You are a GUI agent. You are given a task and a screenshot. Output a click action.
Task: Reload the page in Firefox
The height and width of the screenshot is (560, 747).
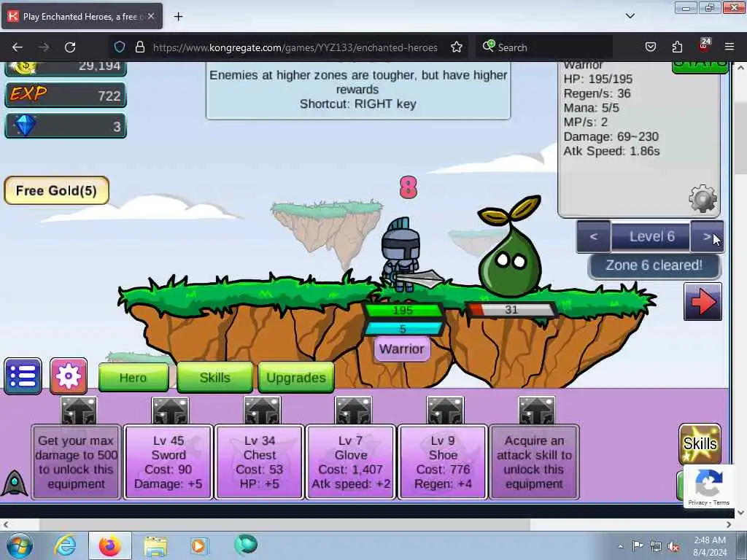70,47
